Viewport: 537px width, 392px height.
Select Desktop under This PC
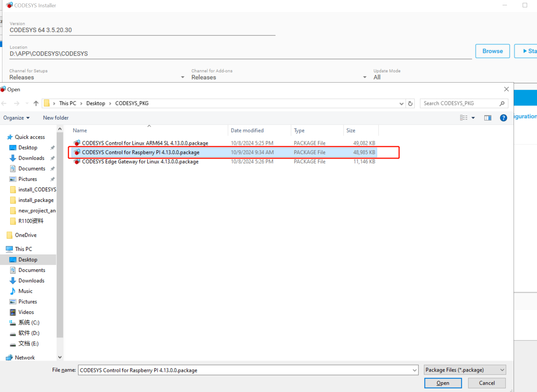28,260
